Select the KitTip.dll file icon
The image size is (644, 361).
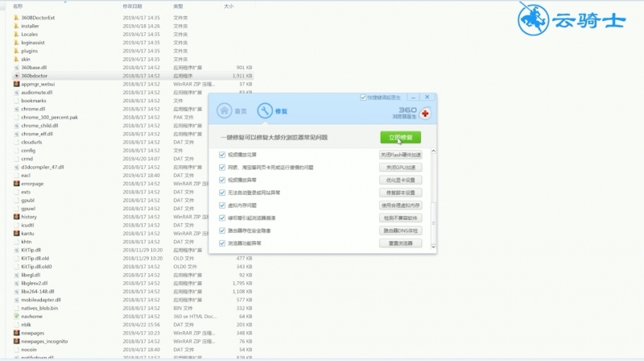click(16, 250)
